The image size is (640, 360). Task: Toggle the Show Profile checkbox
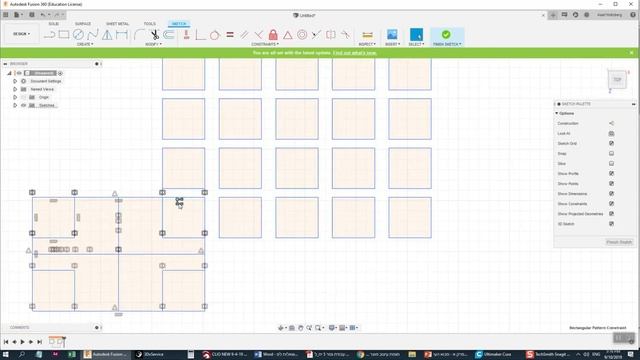pos(611,173)
